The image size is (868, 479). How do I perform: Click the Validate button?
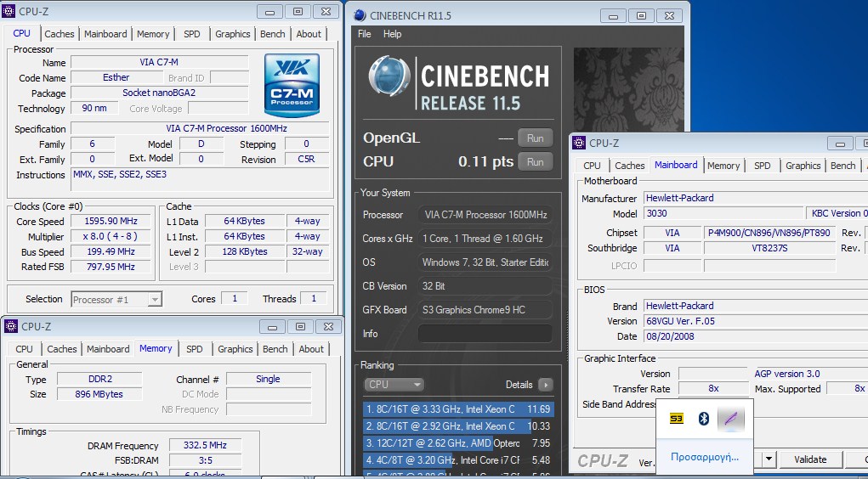click(x=810, y=459)
